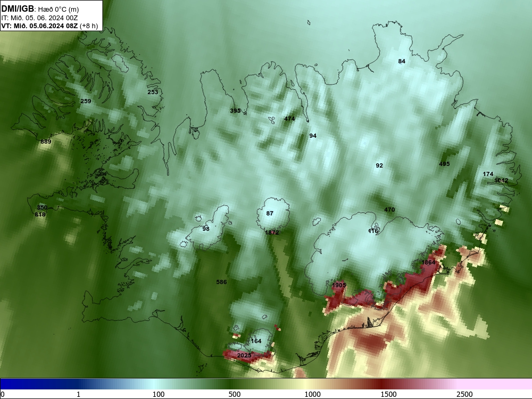Click the map value 474
This screenshot has width=532, height=399.
click(289, 119)
